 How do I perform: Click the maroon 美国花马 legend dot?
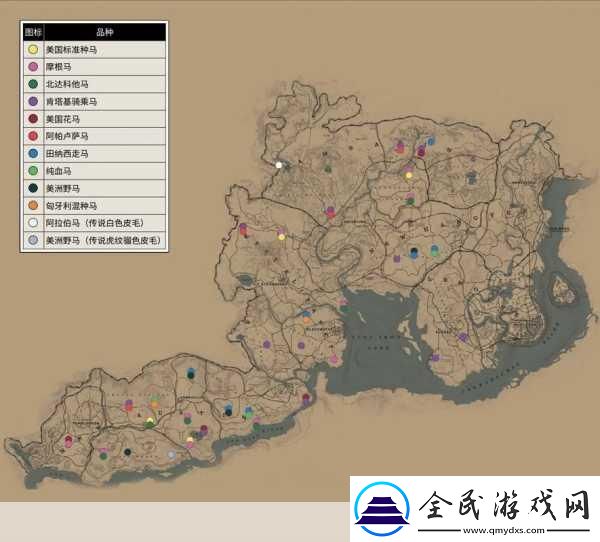(x=33, y=119)
